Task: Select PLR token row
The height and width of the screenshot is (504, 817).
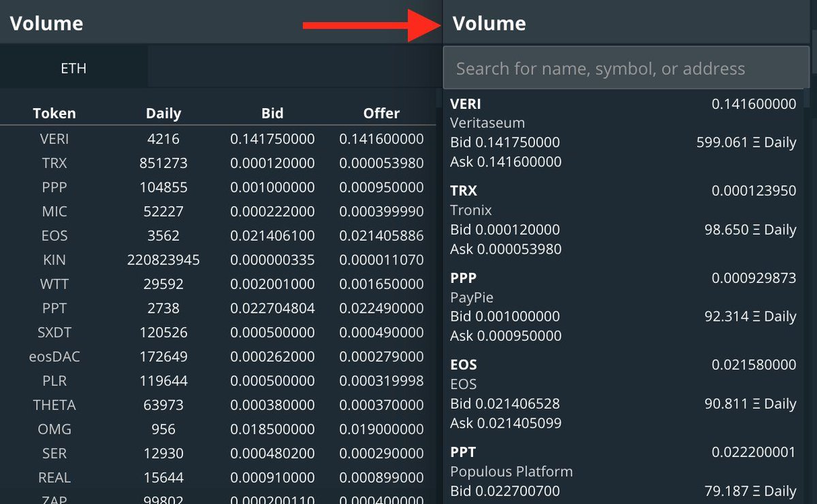Action: click(x=218, y=381)
